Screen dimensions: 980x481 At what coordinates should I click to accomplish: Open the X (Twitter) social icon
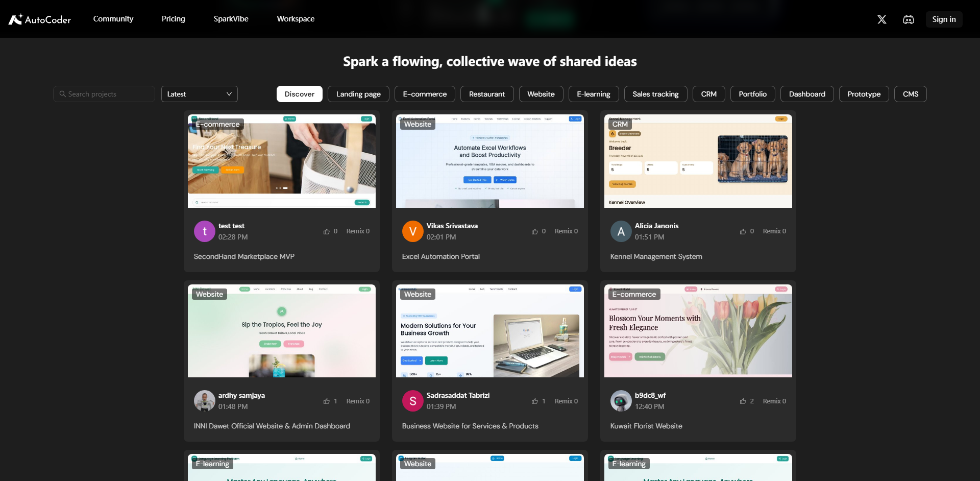881,19
